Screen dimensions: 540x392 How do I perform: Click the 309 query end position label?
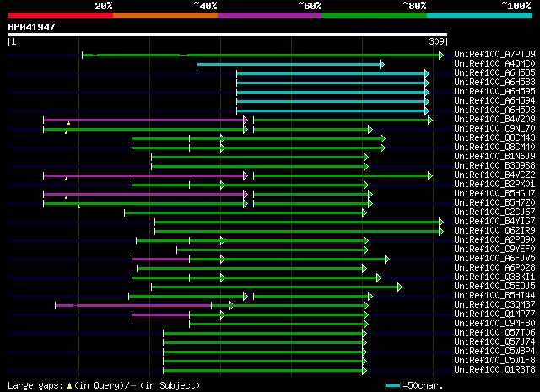coord(436,41)
